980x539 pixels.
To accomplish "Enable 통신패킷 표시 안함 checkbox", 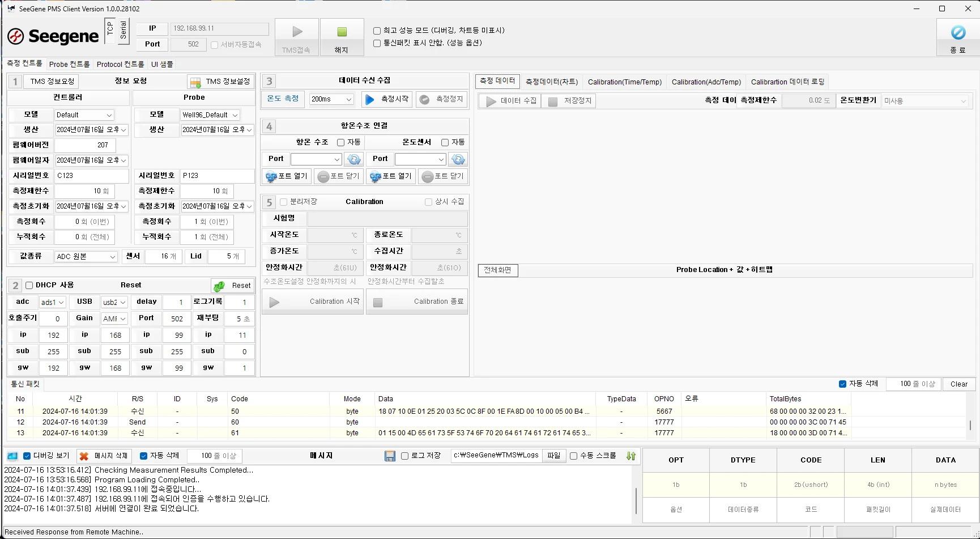I will (377, 43).
